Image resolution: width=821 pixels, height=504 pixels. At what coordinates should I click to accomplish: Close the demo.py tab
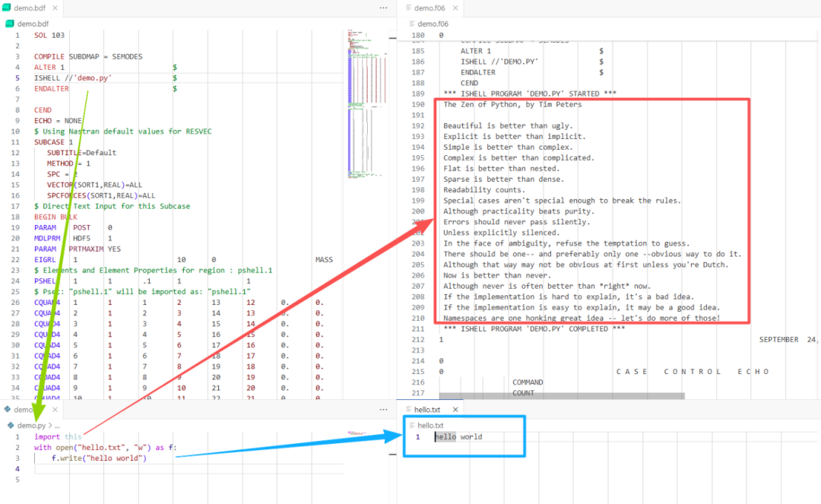tap(55, 409)
